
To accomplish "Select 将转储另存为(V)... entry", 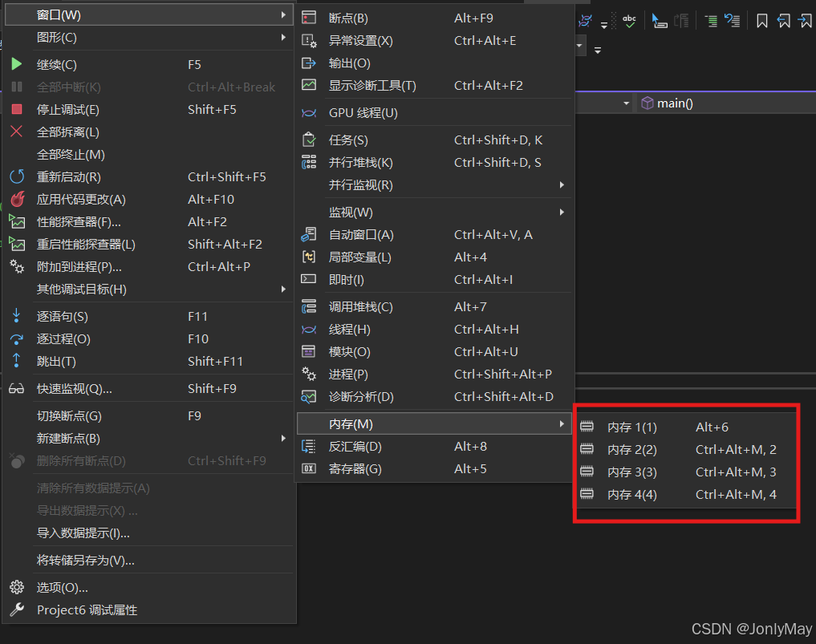I will (148, 561).
